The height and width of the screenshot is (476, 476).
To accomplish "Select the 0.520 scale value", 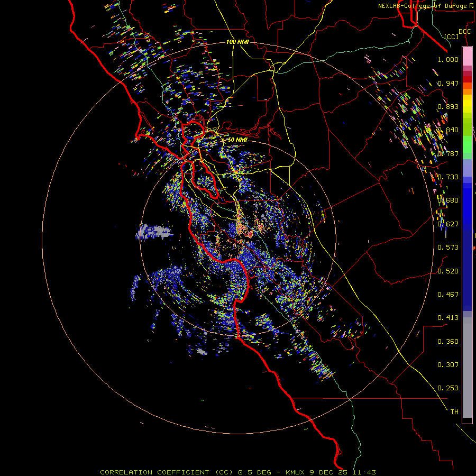I will pos(448,271).
